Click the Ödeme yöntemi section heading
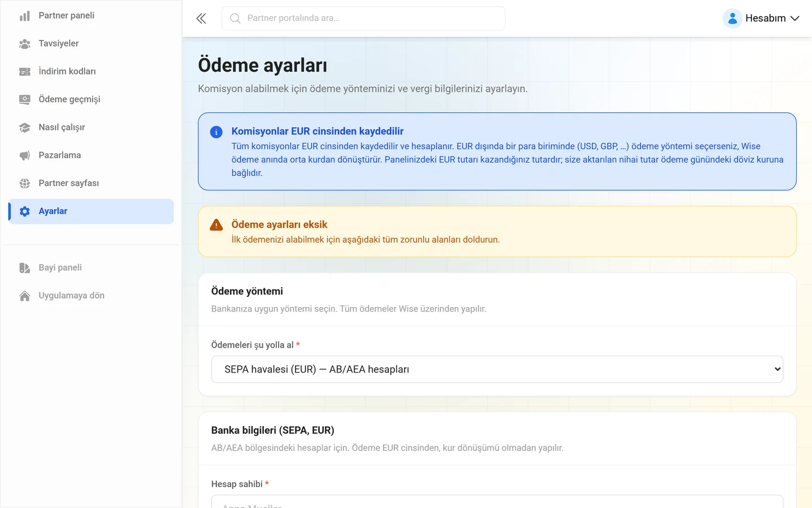812x508 pixels. point(247,291)
